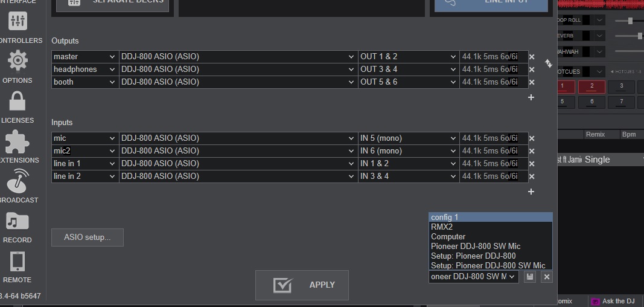Trigger hotcue pad 3
This screenshot has width=644, height=307.
tap(622, 86)
